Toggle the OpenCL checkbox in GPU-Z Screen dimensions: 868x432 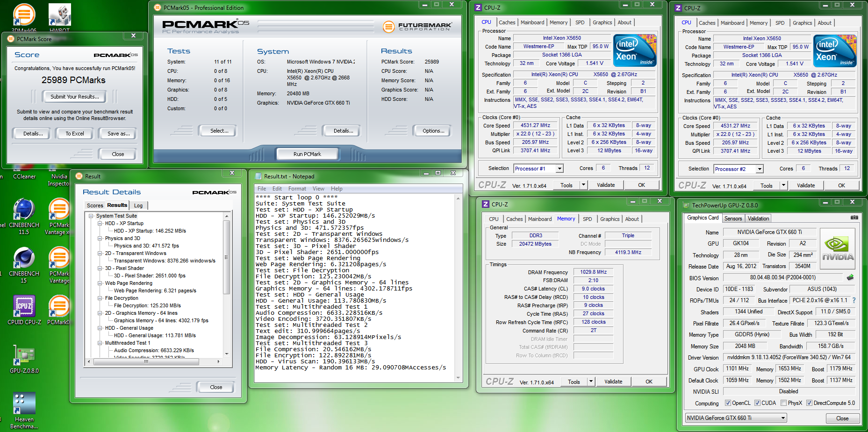point(728,403)
